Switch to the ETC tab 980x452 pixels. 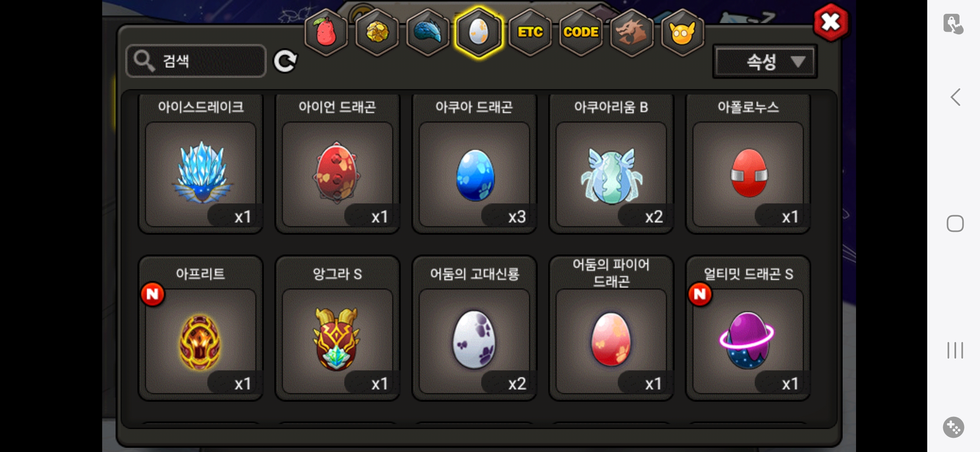pyautogui.click(x=530, y=32)
